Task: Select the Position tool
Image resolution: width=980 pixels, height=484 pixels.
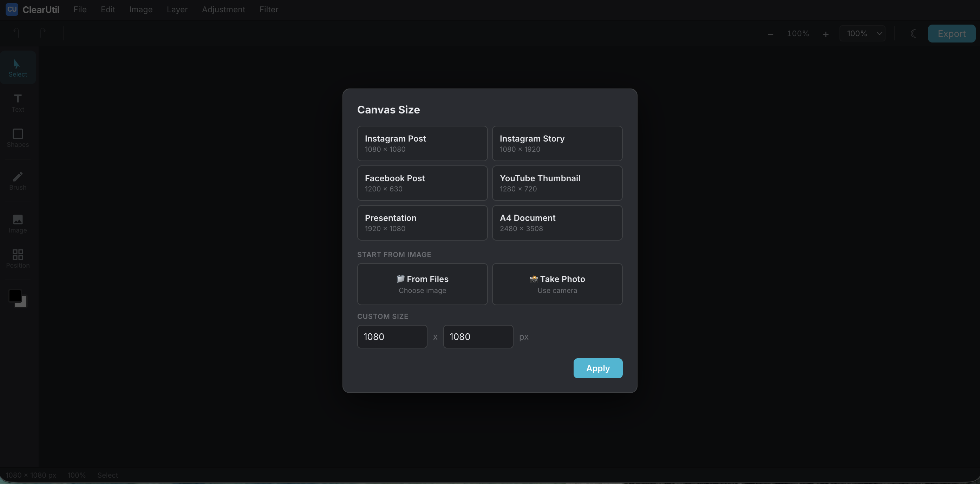Action: point(18,259)
